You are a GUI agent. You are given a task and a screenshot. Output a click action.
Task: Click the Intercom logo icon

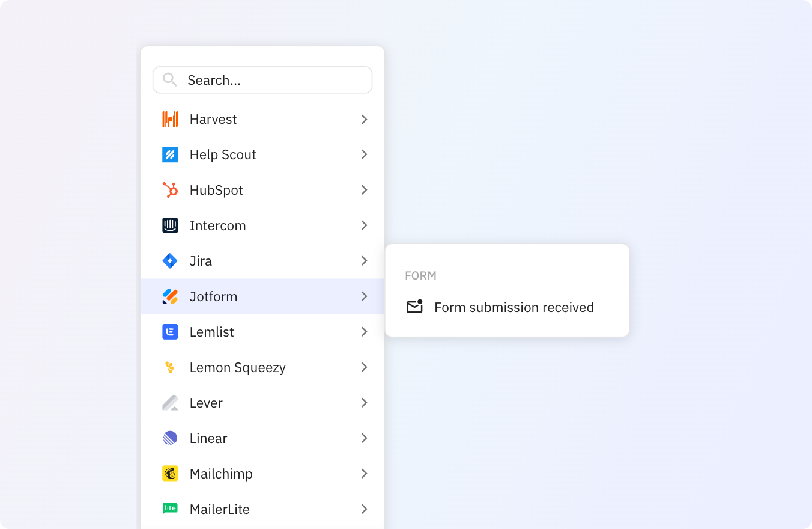(170, 225)
